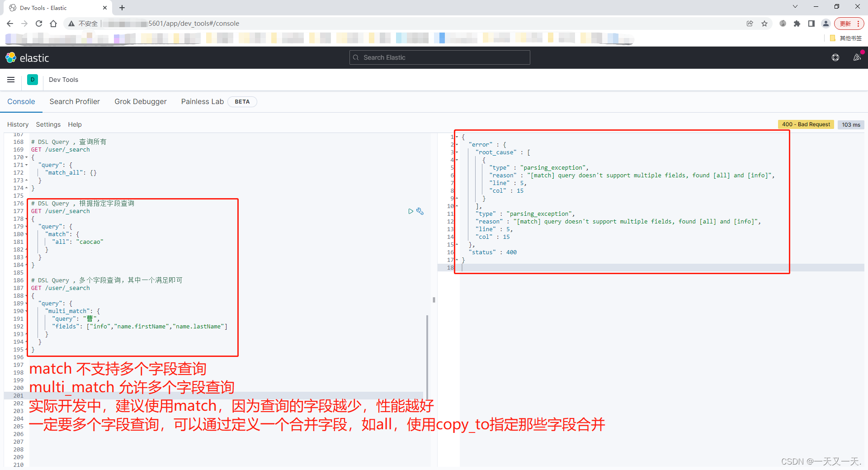Open the browser tab search chevron

click(794, 6)
